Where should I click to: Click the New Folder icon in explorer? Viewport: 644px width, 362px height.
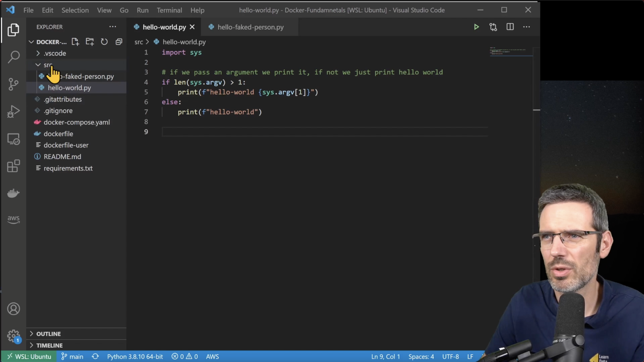[x=90, y=42]
